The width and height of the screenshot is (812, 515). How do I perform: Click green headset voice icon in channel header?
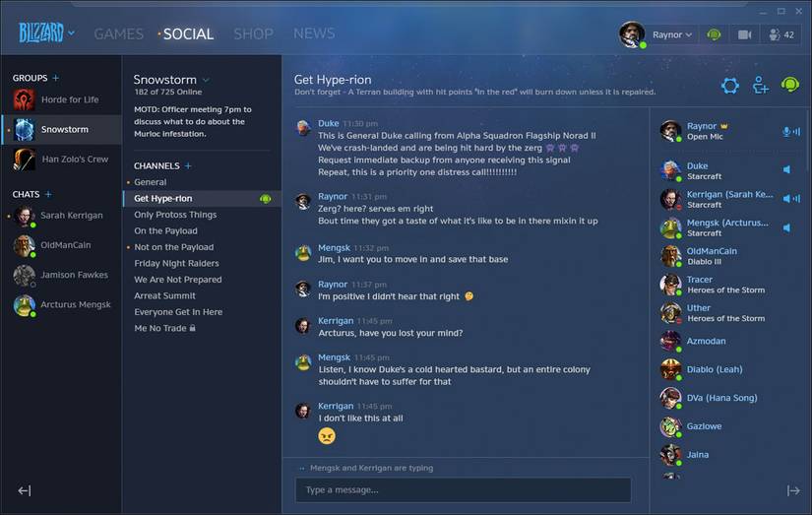tap(789, 85)
